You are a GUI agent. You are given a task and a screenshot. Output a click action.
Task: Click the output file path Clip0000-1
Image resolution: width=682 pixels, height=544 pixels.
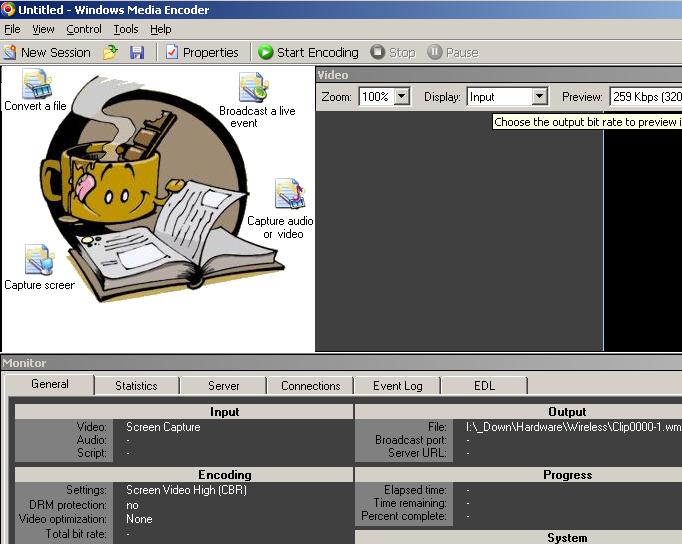pyautogui.click(x=573, y=427)
